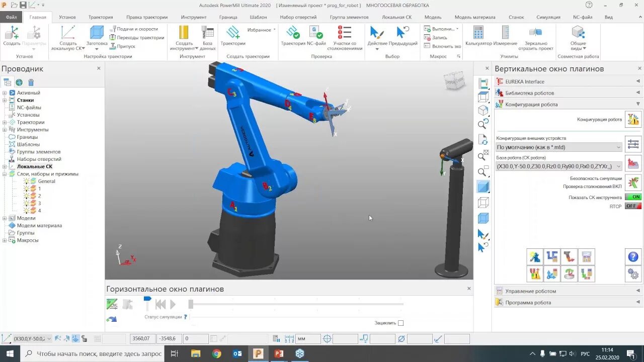Open the Измерение utility
This screenshot has height=362, width=644.
pos(505,36)
